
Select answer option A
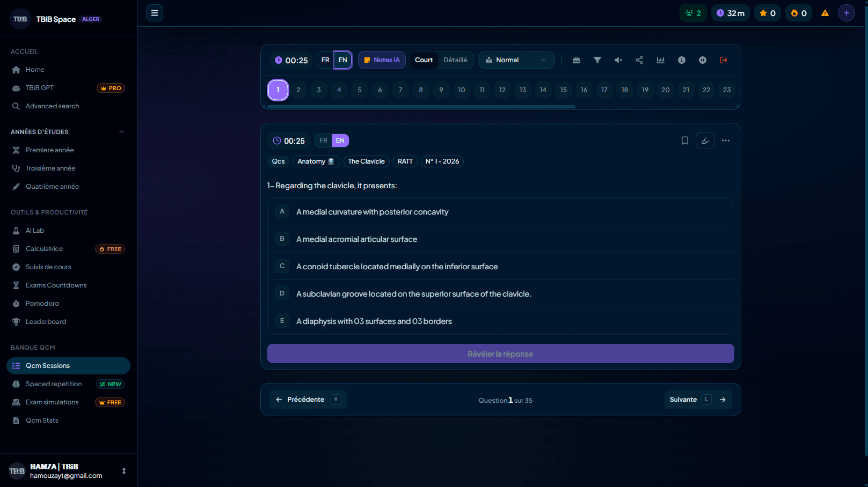500,212
